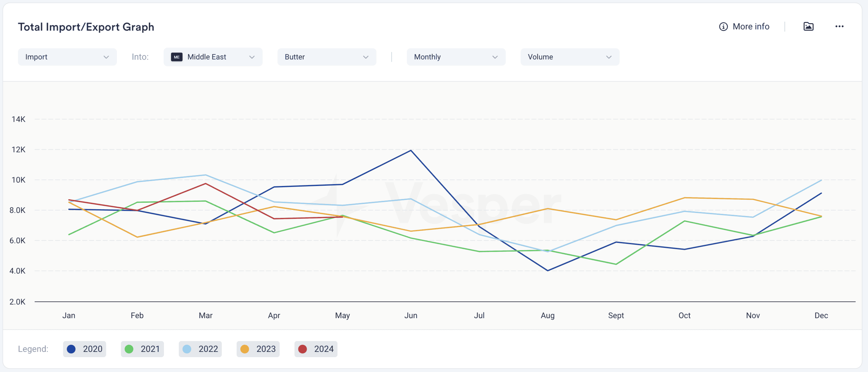Toggle the 2020 legend series
The width and height of the screenshot is (868, 372).
(85, 349)
